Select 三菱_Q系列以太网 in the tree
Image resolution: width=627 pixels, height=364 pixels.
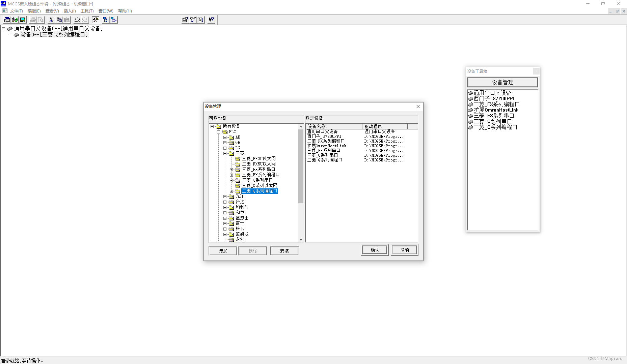[260, 186]
